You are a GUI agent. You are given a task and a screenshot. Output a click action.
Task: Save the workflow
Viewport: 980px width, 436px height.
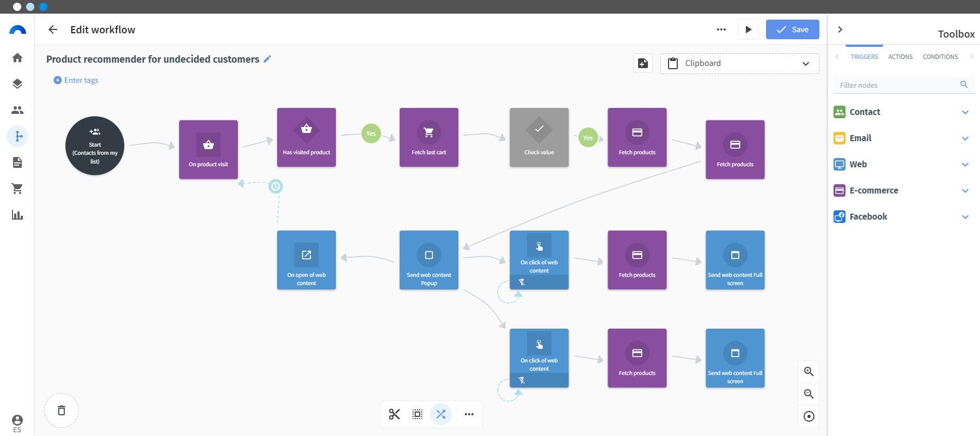(793, 29)
